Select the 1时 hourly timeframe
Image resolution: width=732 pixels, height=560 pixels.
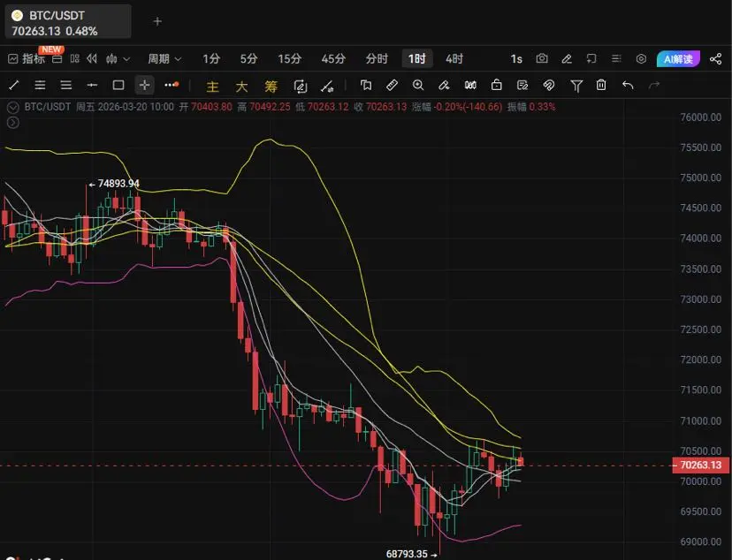pos(417,59)
